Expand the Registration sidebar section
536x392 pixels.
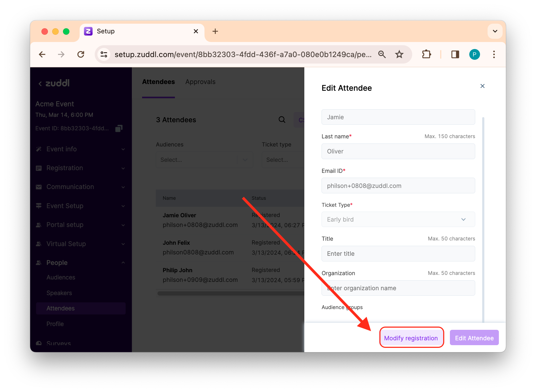point(80,168)
